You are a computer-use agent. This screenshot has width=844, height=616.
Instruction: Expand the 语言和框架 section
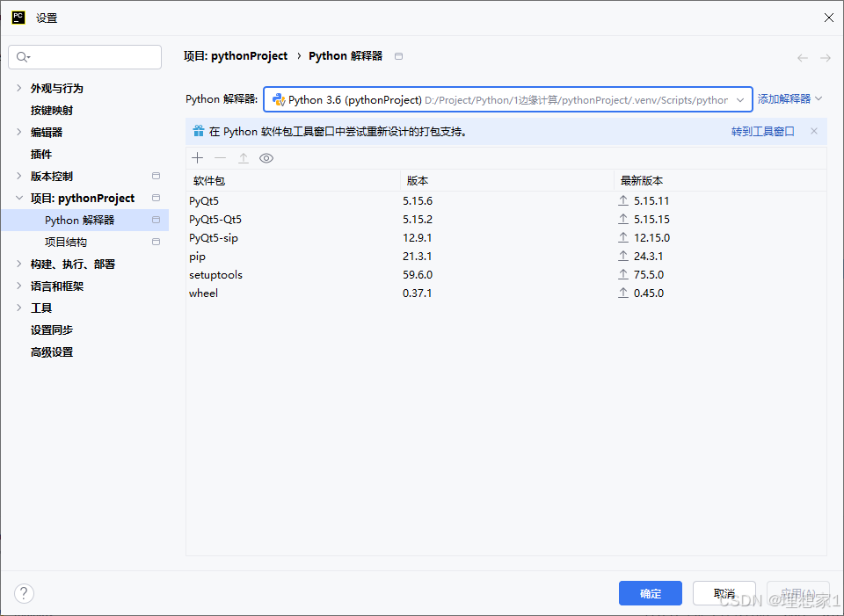pyautogui.click(x=19, y=286)
